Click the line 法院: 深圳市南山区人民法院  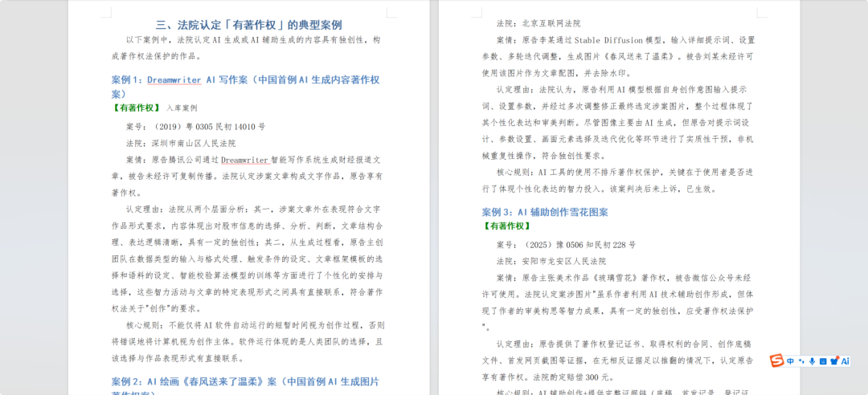pos(181,143)
